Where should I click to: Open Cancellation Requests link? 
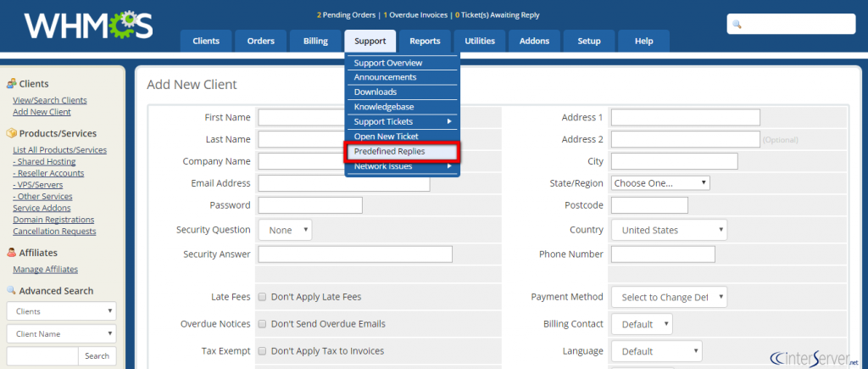tap(55, 232)
